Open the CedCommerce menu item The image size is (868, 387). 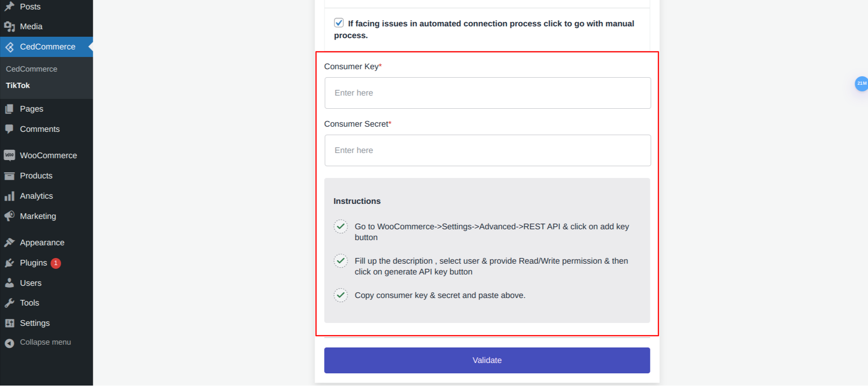pyautogui.click(x=47, y=47)
